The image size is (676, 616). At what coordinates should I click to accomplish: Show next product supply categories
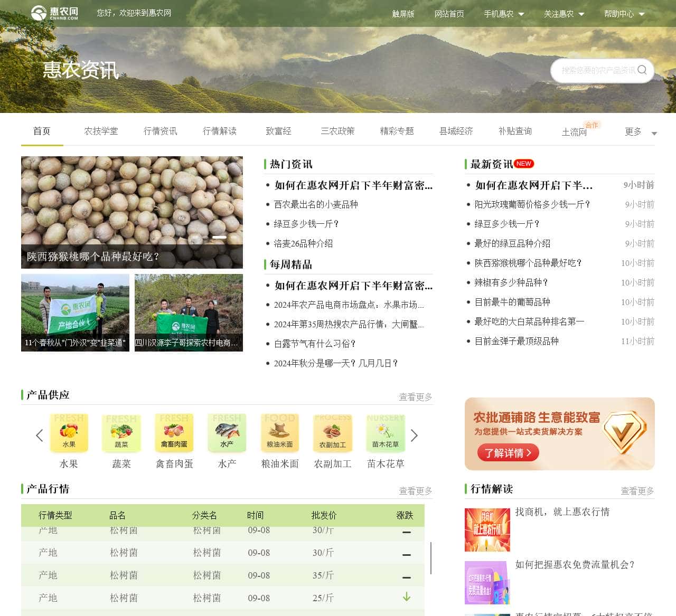point(414,435)
